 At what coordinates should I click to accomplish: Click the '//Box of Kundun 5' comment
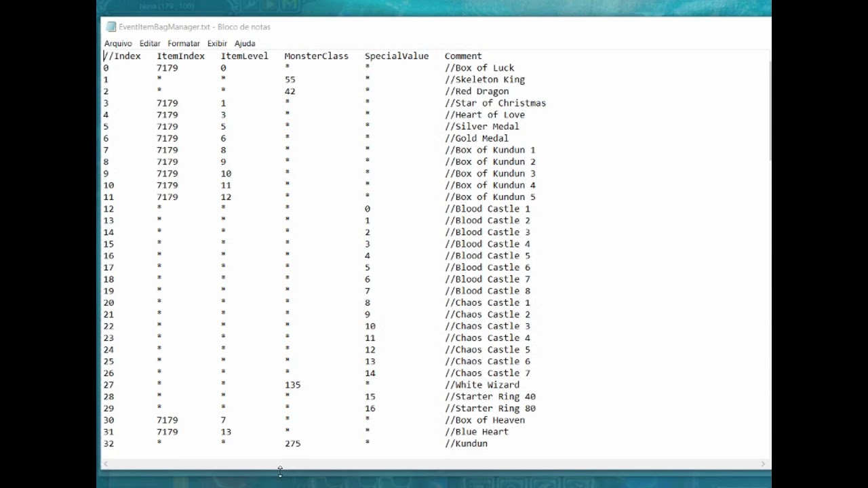tap(490, 197)
